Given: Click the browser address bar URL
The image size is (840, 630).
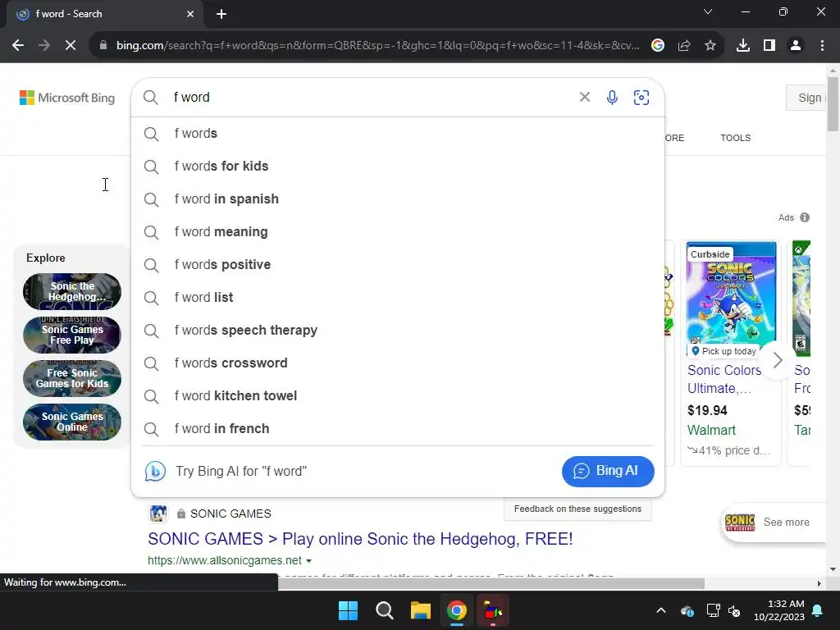Looking at the screenshot, I should tap(377, 46).
